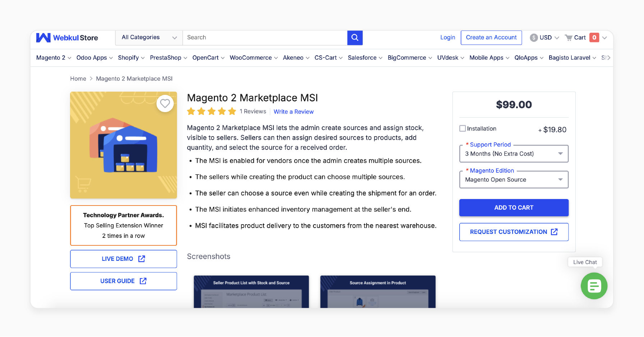Expand the Shopify menu
The height and width of the screenshot is (337, 644).
point(131,58)
